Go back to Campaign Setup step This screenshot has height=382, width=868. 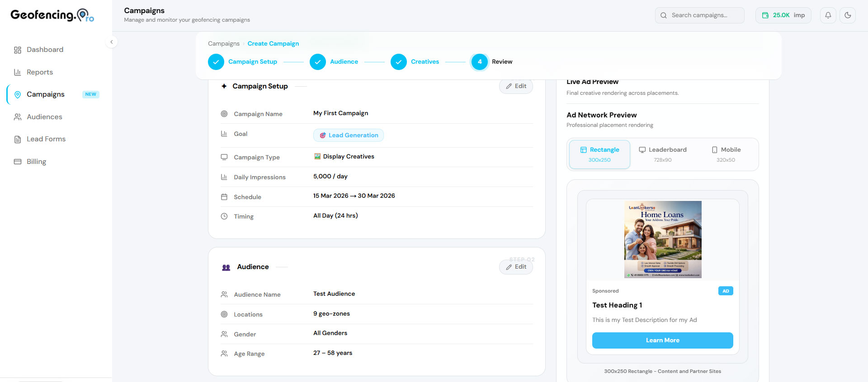coord(216,62)
